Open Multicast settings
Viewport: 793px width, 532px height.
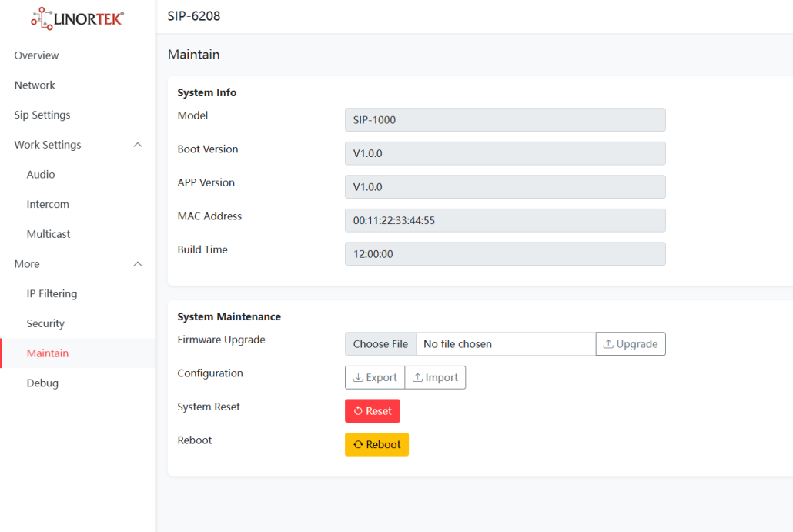[48, 234]
